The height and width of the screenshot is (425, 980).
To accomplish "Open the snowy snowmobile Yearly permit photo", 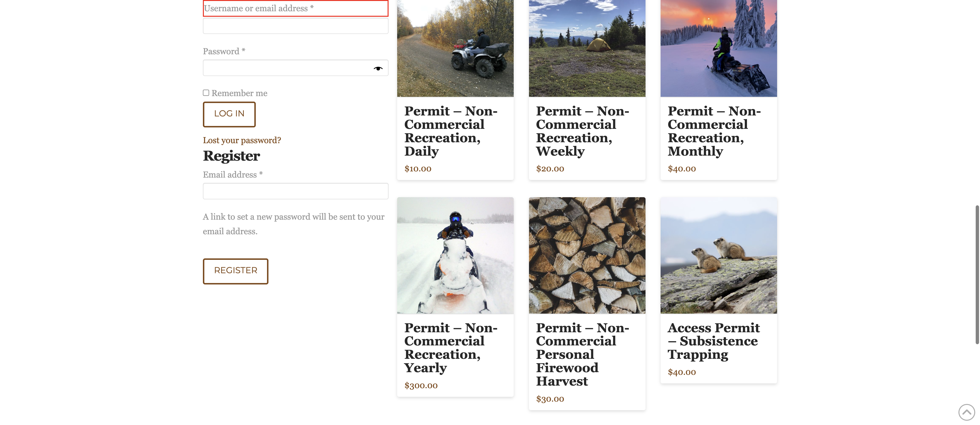I will pyautogui.click(x=455, y=255).
